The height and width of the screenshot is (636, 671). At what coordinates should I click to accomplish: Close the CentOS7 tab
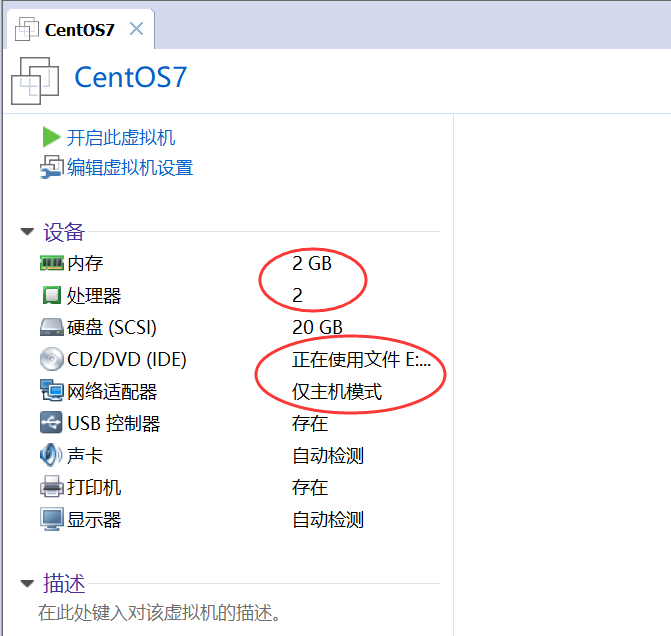point(137,29)
